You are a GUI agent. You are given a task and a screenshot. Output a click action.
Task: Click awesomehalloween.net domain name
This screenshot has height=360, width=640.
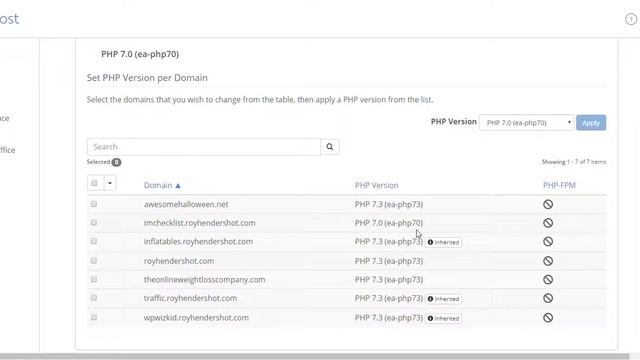[x=186, y=204]
